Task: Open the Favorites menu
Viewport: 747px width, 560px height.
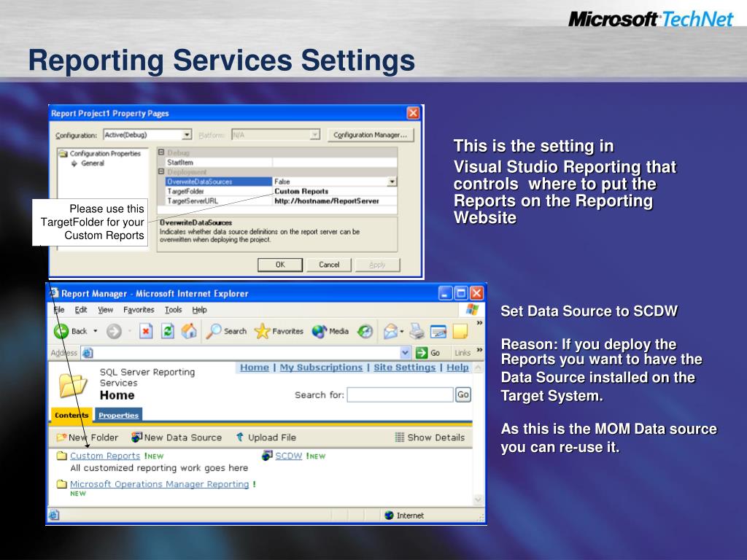Action: coord(139,309)
